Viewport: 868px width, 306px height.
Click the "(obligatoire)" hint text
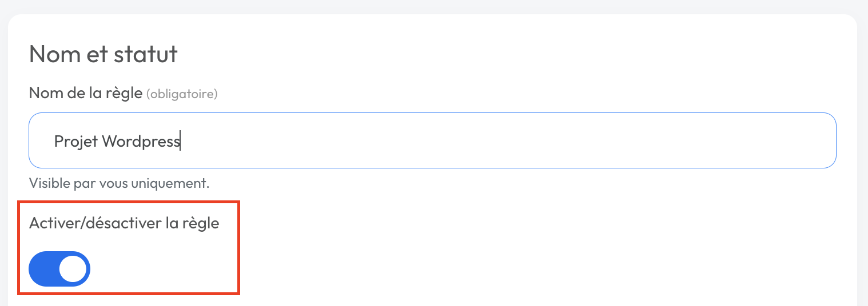182,94
